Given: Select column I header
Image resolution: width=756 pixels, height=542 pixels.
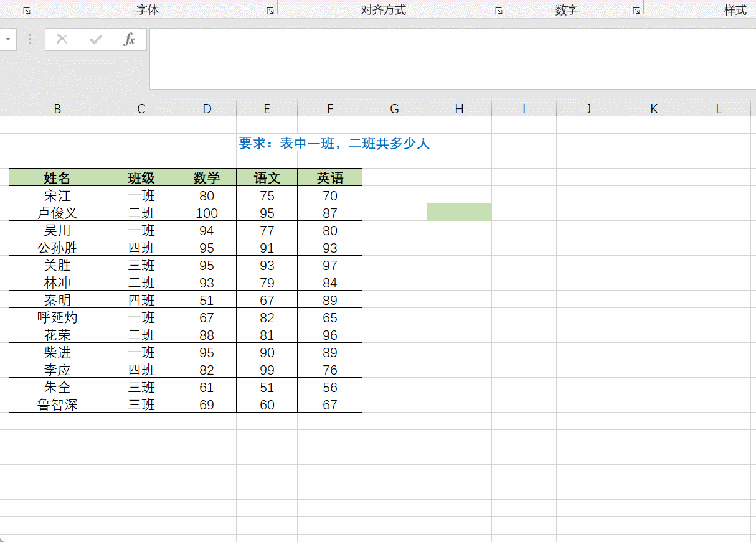Looking at the screenshot, I should [524, 108].
